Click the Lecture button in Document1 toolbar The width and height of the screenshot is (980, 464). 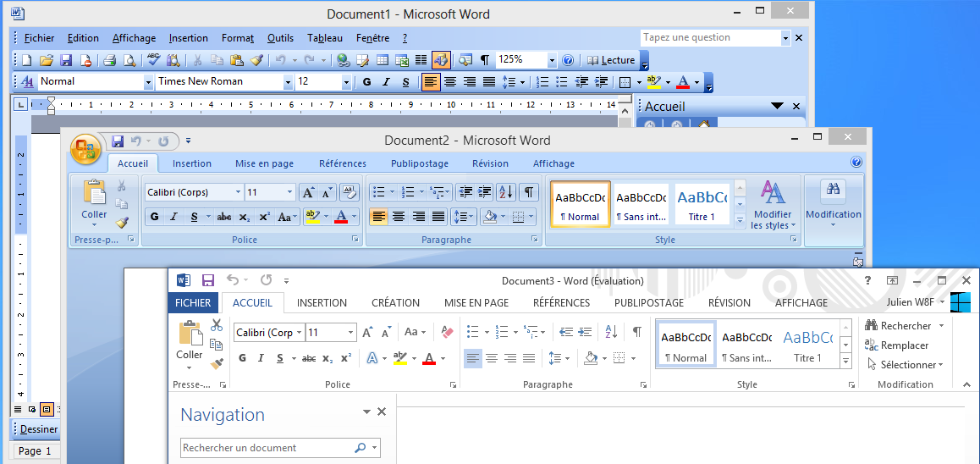click(x=611, y=60)
